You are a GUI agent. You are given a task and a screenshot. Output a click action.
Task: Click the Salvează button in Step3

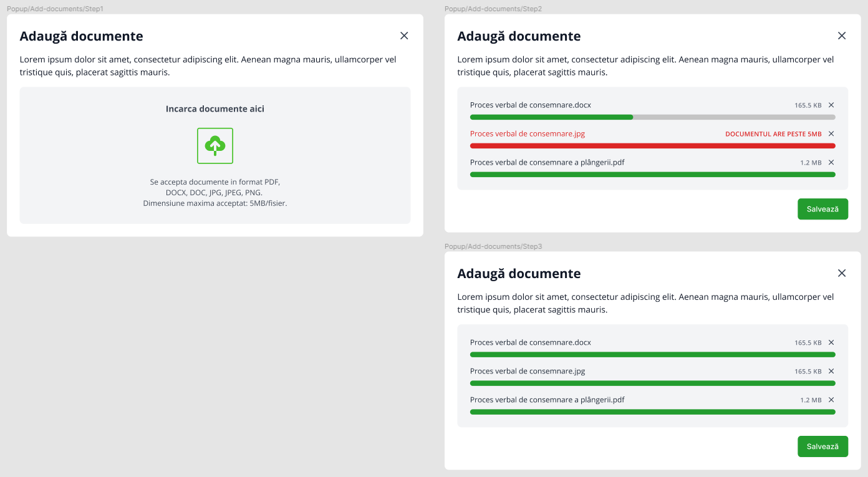(x=822, y=446)
